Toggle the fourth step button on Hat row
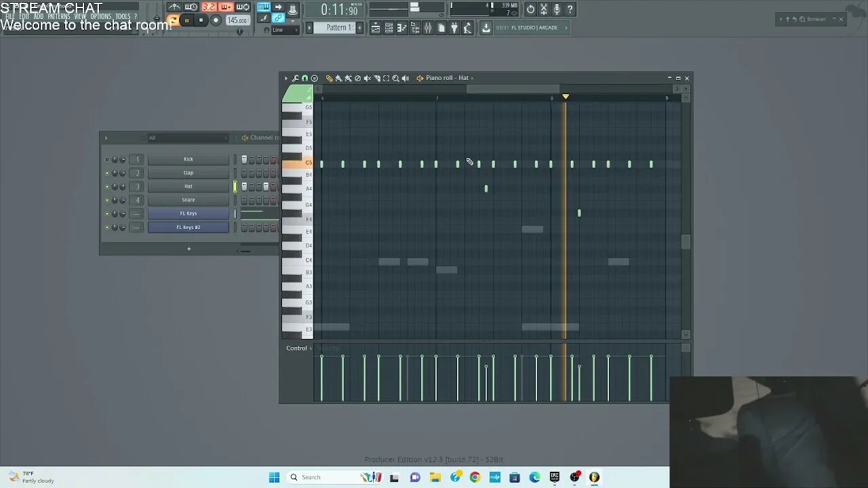 pos(266,186)
